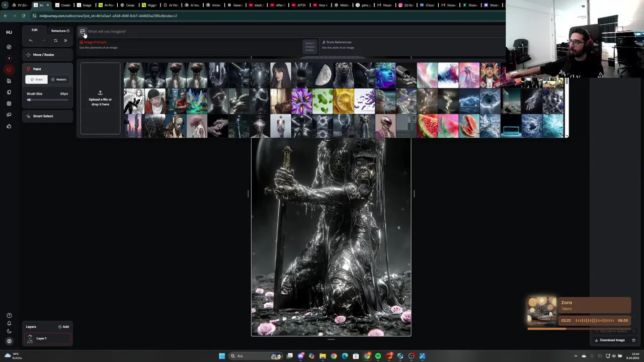Open the clock showing 12:44 in the taskbar
Image resolution: width=644 pixels, height=362 pixels.
(634, 356)
